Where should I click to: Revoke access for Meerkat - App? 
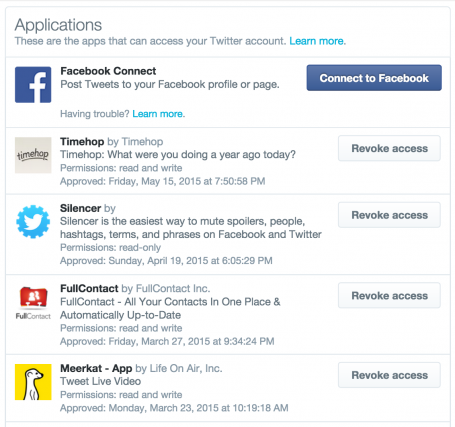[x=389, y=375]
